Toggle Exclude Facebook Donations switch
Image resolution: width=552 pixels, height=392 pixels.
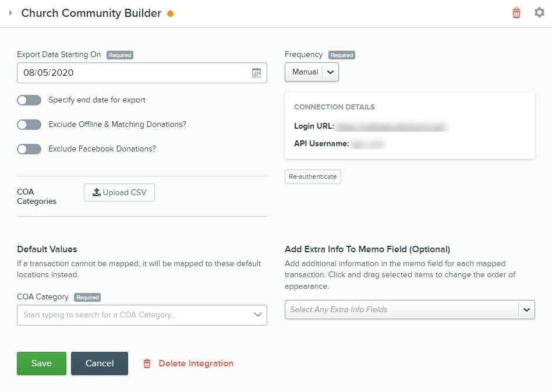[x=29, y=149]
